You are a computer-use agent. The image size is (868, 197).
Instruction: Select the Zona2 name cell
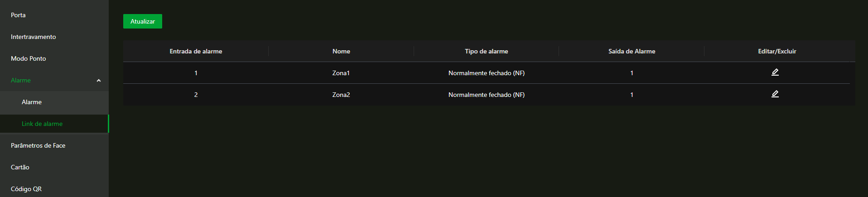[x=341, y=95]
